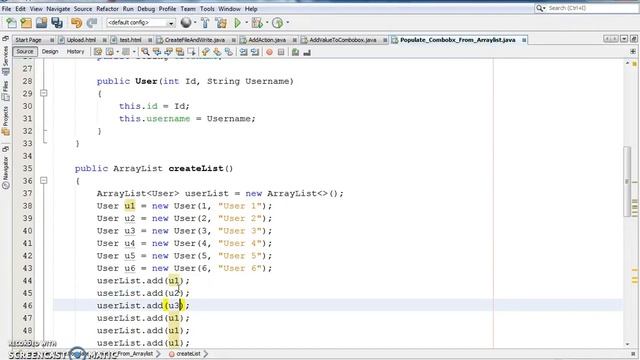The image size is (640, 360).
Task: Click the Last Edit icon in the editor toolbar
Action: coord(98,52)
